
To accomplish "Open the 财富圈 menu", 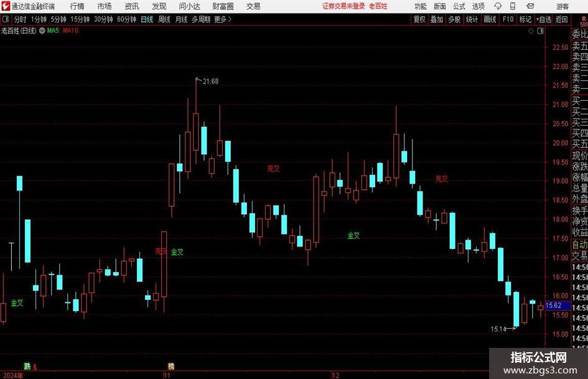I will tap(223, 6).
